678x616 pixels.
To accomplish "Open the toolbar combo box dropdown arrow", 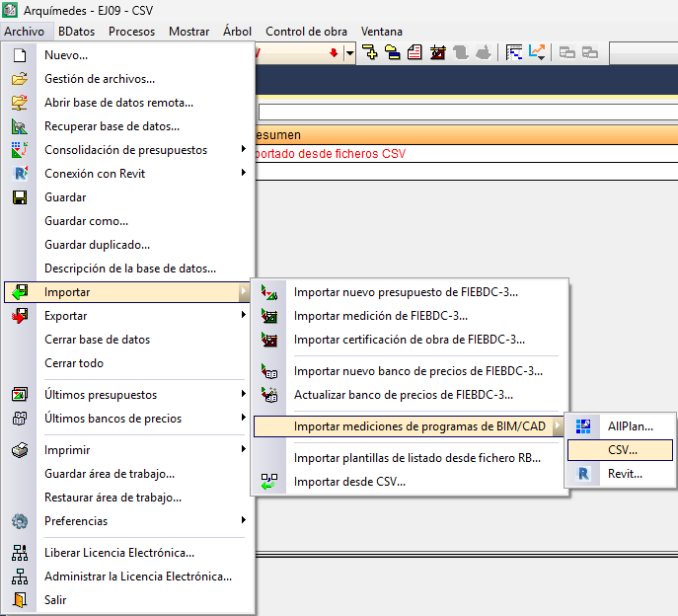I will pos(349,53).
